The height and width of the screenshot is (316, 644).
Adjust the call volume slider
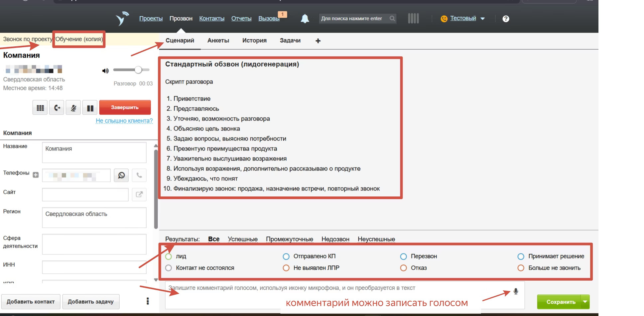coord(131,70)
